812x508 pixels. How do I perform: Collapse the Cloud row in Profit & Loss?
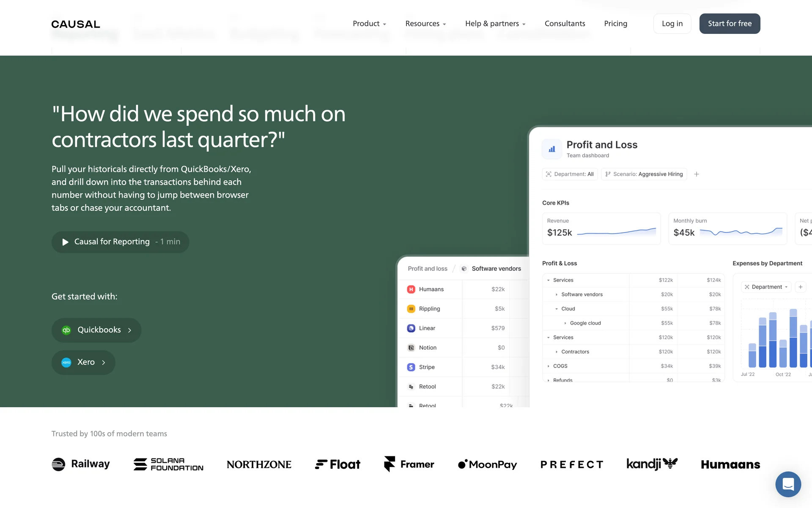(557, 309)
